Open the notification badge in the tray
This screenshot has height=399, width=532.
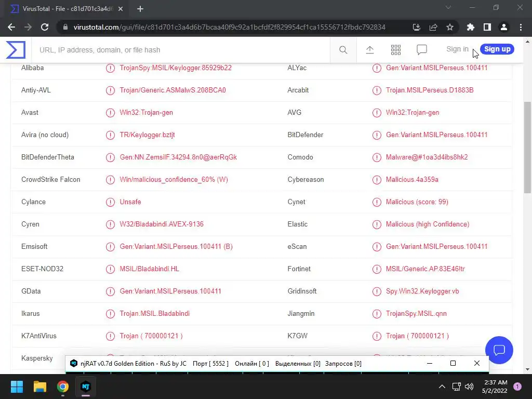[517, 387]
